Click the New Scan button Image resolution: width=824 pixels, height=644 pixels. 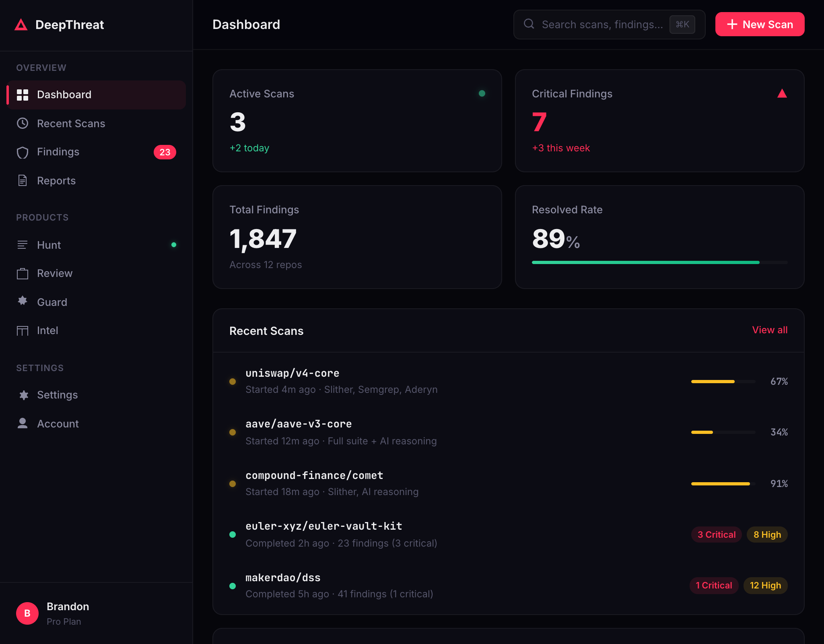[760, 25]
